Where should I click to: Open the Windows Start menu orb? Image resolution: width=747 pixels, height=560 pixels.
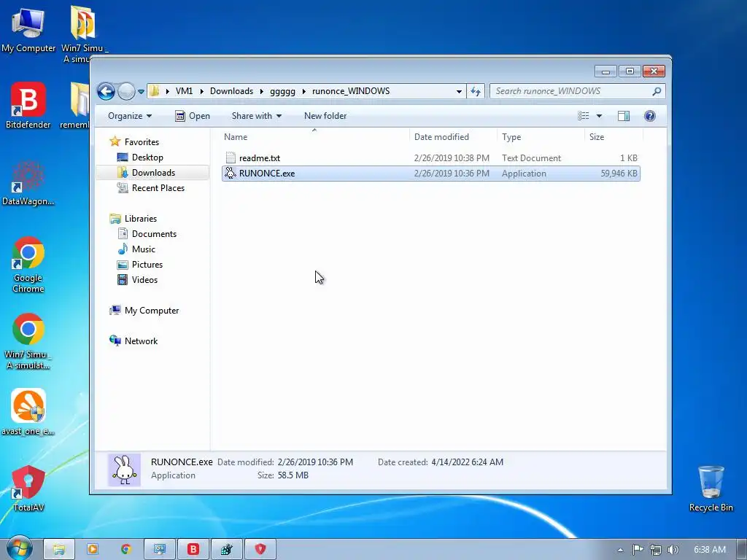19,548
